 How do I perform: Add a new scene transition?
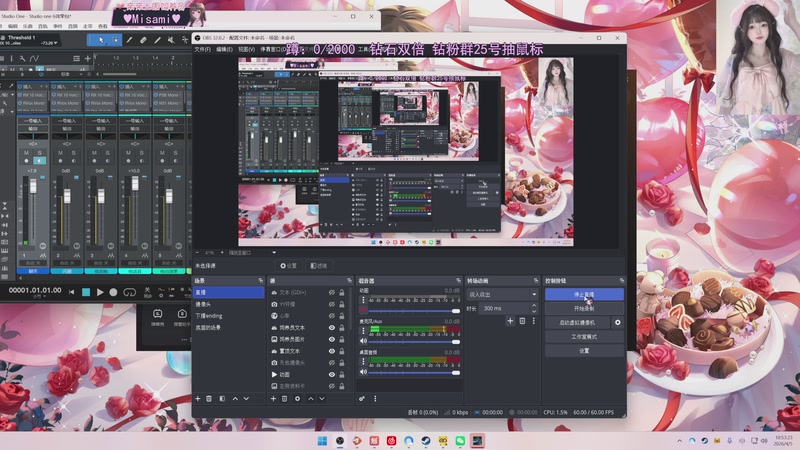click(510, 321)
